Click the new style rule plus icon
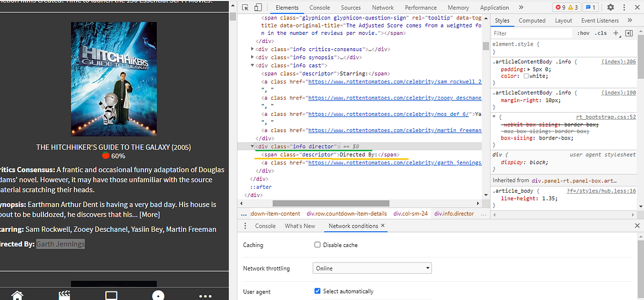The image size is (644, 300). pos(616,33)
